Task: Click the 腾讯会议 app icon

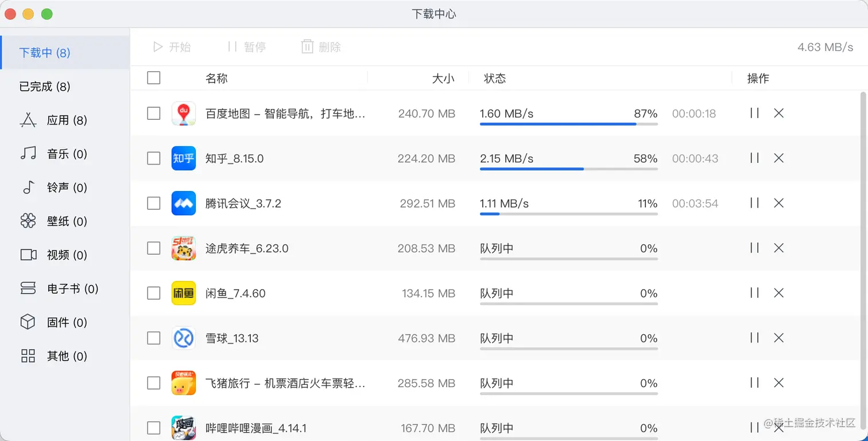Action: point(184,203)
